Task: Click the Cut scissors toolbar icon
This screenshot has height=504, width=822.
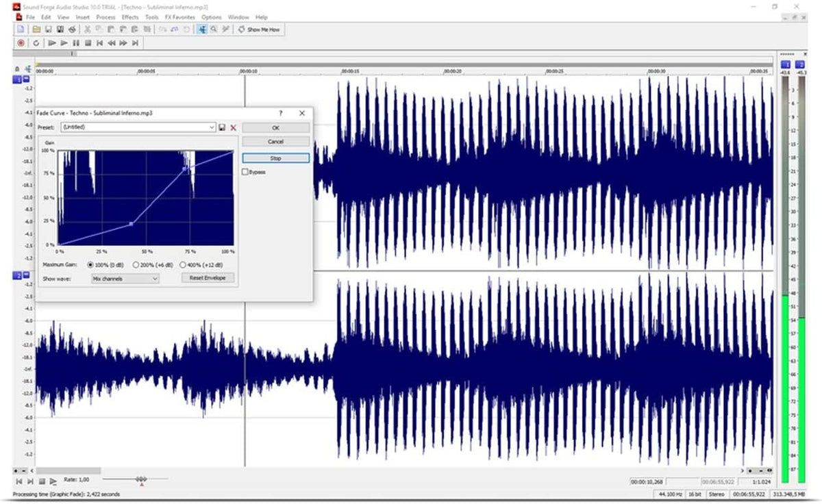Action: (87, 29)
